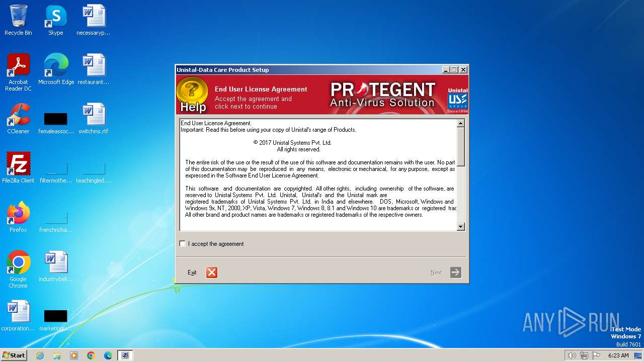
Task: Click the Exit text label
Action: click(192, 273)
